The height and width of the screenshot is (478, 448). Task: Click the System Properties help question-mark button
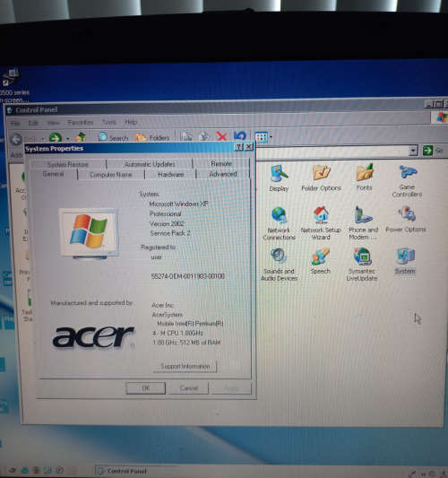point(238,147)
